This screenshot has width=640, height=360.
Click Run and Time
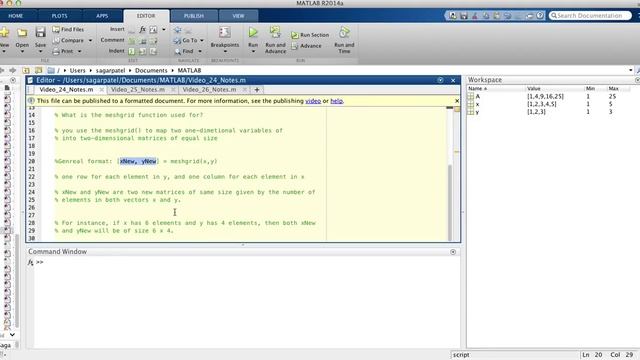tap(344, 40)
